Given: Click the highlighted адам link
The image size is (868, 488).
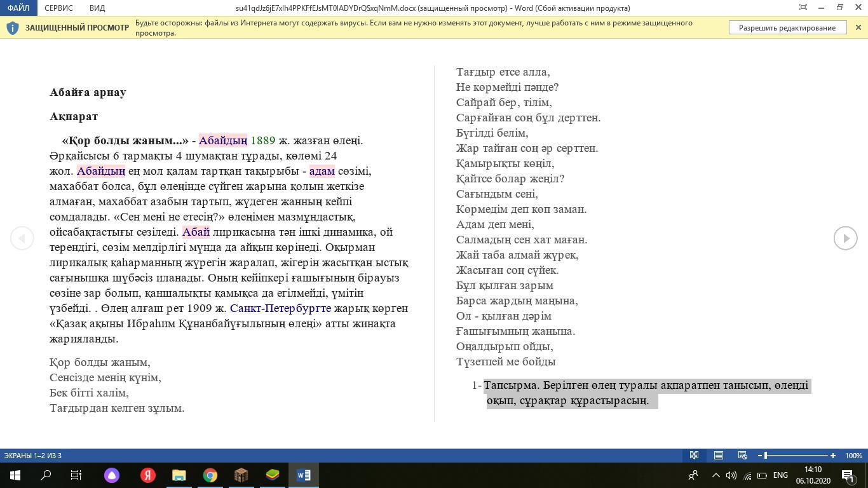Looking at the screenshot, I should click(x=322, y=171).
